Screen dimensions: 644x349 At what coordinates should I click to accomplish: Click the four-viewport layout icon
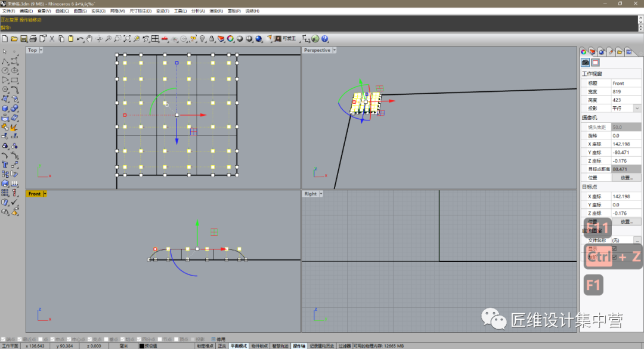tap(155, 39)
